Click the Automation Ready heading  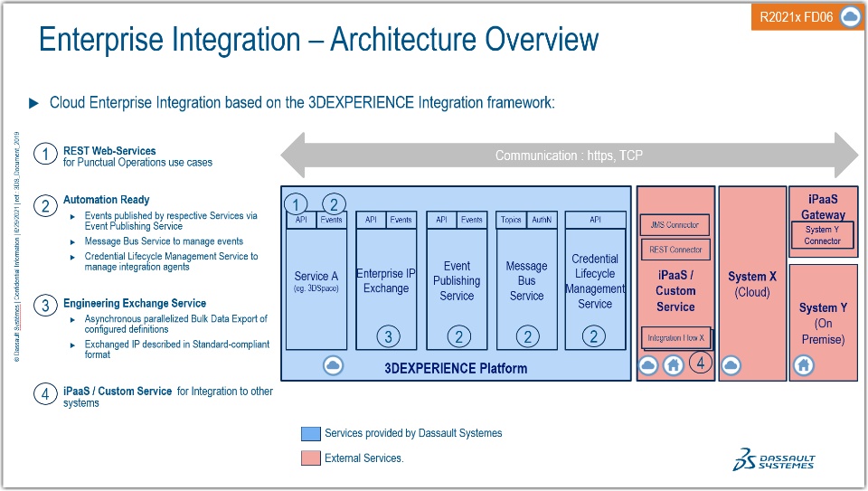[x=107, y=199]
